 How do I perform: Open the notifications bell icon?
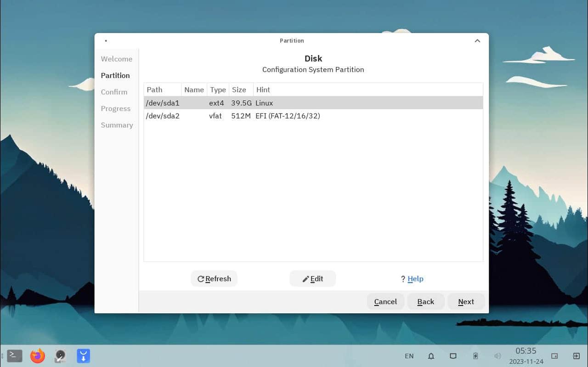tap(431, 356)
